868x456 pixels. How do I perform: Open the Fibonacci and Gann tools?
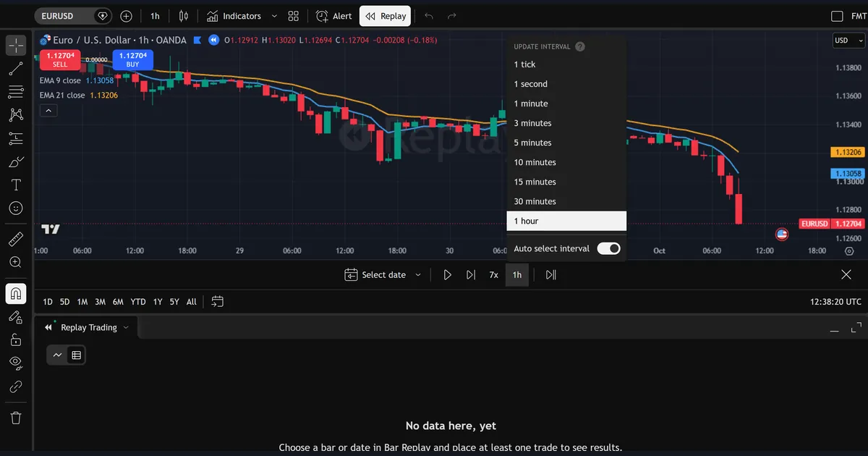click(16, 92)
